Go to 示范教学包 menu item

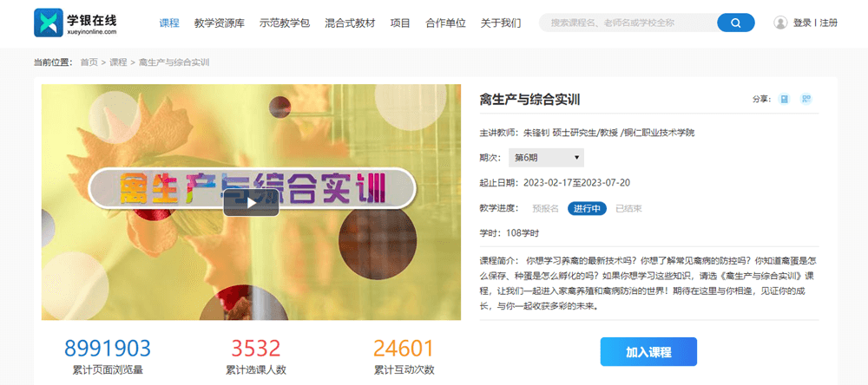[x=285, y=23]
